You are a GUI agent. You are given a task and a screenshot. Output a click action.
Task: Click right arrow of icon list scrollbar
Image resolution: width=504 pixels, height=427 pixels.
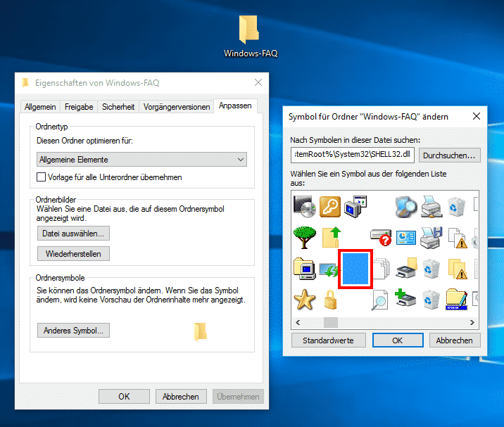tap(472, 323)
